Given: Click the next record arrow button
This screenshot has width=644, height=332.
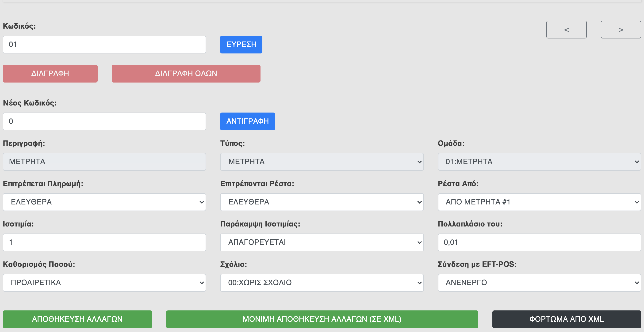Looking at the screenshot, I should (x=621, y=30).
